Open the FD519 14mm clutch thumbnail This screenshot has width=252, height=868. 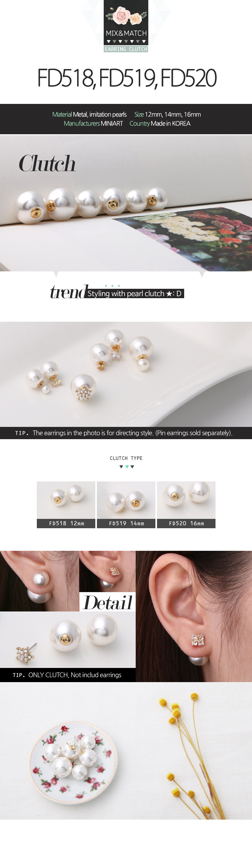126,504
